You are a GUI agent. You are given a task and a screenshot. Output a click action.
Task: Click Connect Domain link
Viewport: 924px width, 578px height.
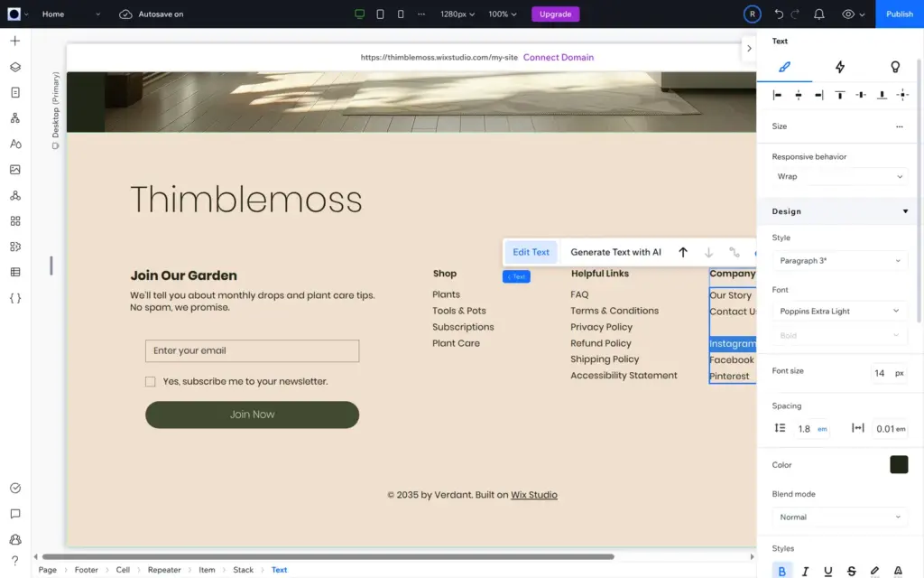click(x=558, y=57)
